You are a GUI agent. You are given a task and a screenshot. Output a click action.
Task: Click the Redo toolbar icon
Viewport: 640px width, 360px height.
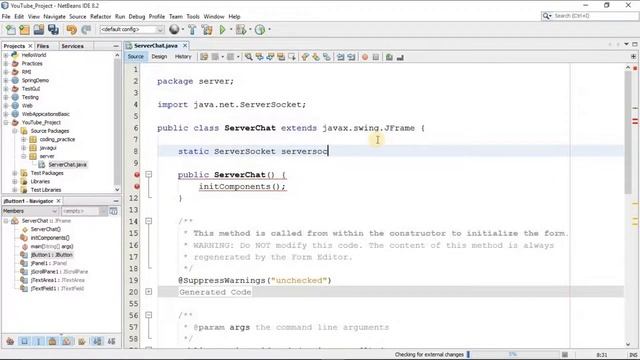86,29
